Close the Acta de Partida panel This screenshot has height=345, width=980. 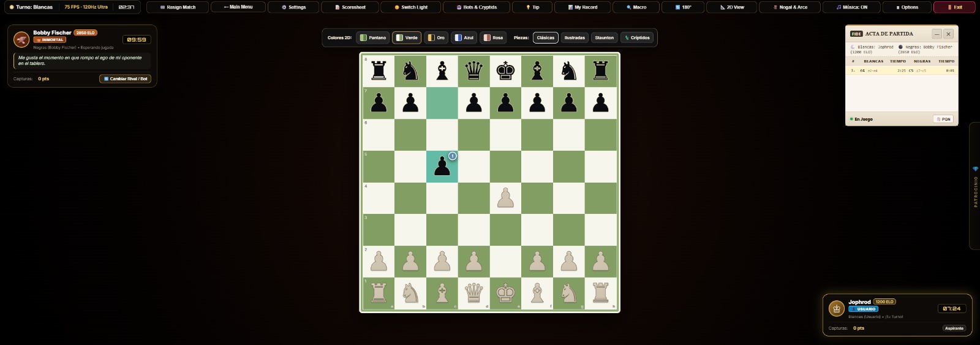[x=948, y=34]
